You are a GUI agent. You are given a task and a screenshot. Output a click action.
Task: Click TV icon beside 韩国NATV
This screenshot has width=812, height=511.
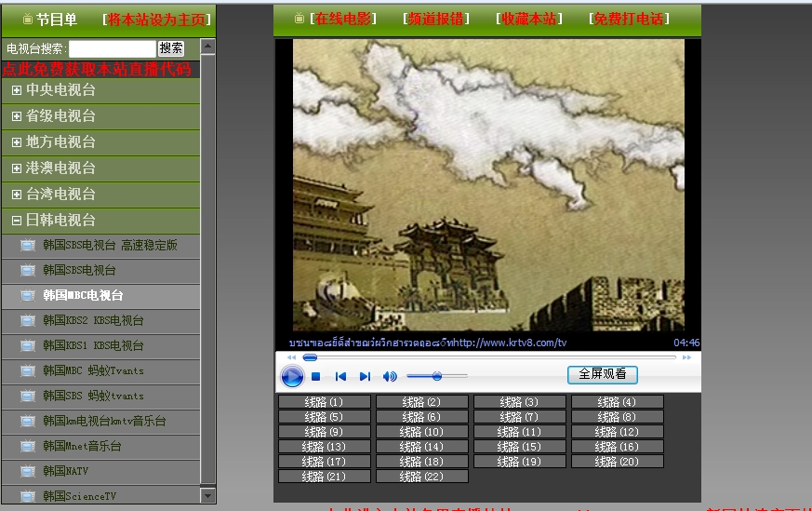[28, 471]
